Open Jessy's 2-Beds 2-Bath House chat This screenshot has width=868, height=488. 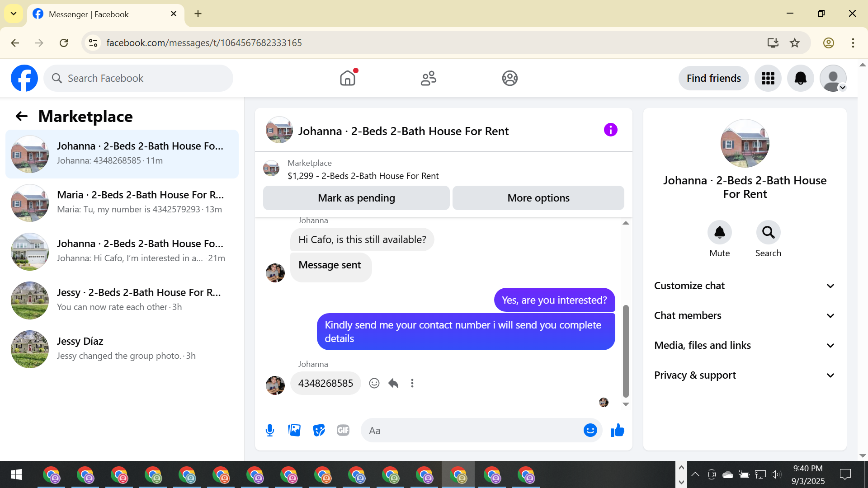click(122, 300)
